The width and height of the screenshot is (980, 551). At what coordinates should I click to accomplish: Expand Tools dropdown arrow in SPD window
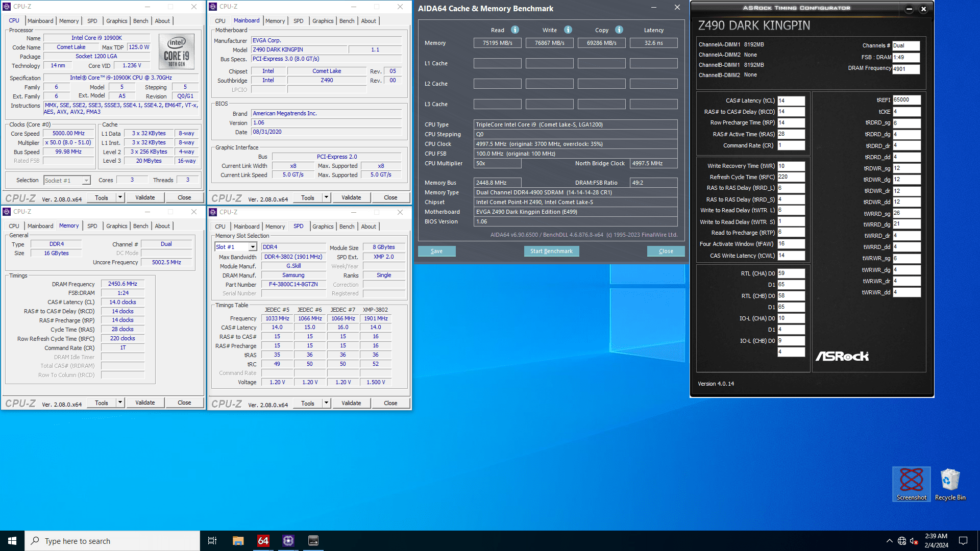coord(326,403)
